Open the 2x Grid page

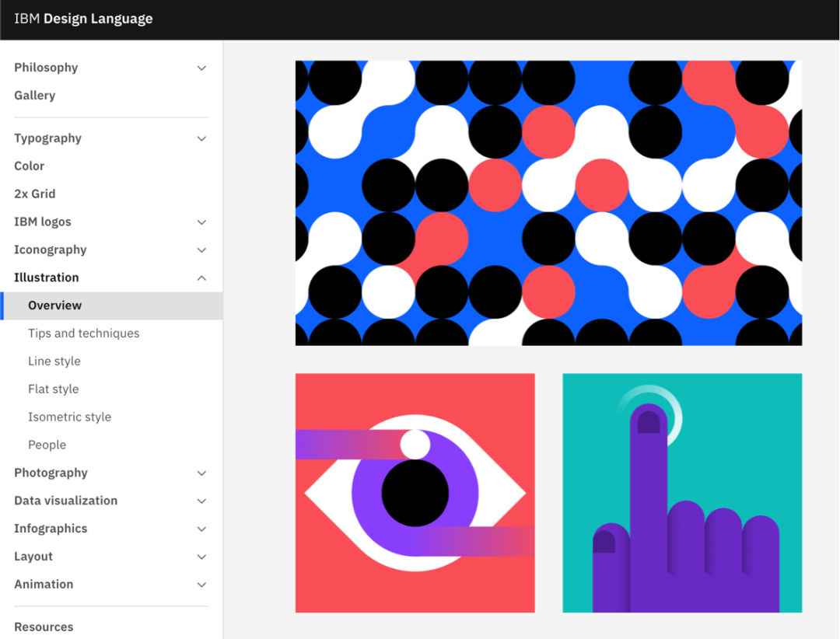(x=35, y=194)
